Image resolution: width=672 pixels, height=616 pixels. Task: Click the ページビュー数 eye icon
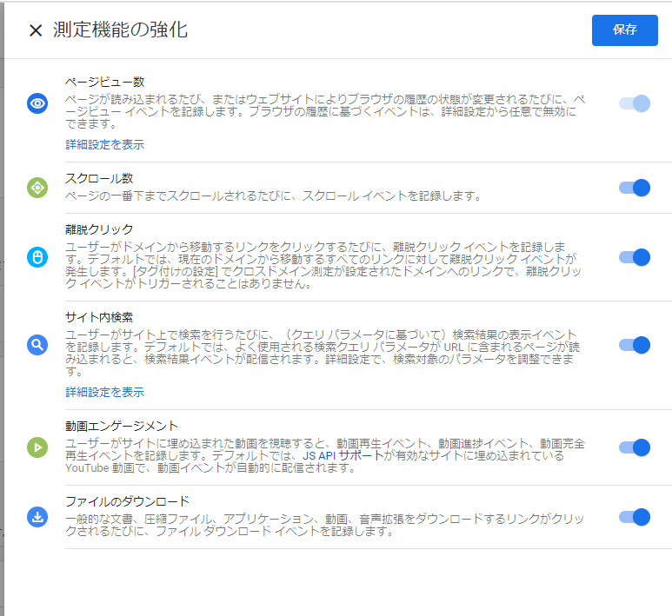[x=37, y=103]
